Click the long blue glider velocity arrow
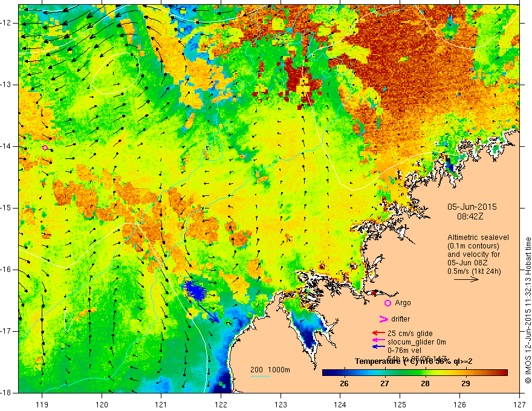This screenshot has height=411, width=532. [x=209, y=312]
